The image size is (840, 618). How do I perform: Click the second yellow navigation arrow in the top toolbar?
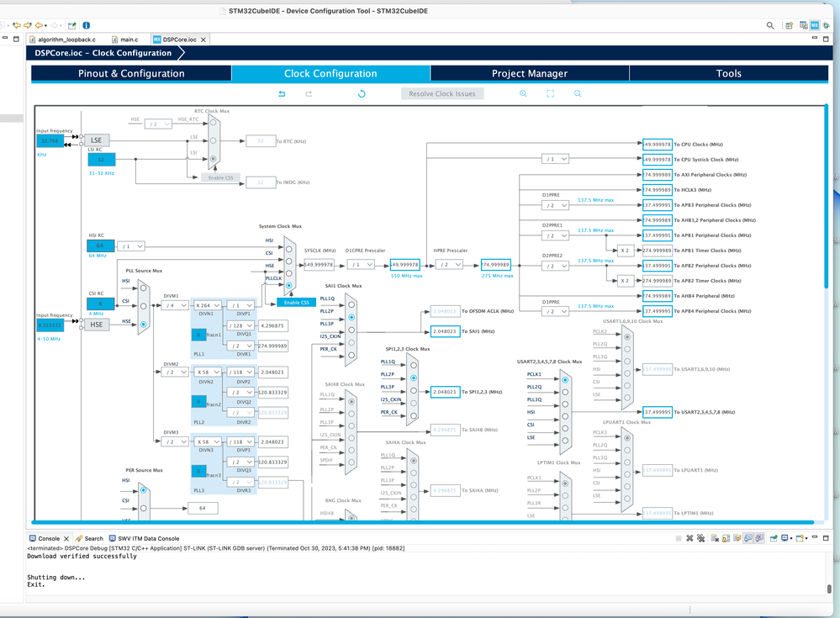pos(27,25)
